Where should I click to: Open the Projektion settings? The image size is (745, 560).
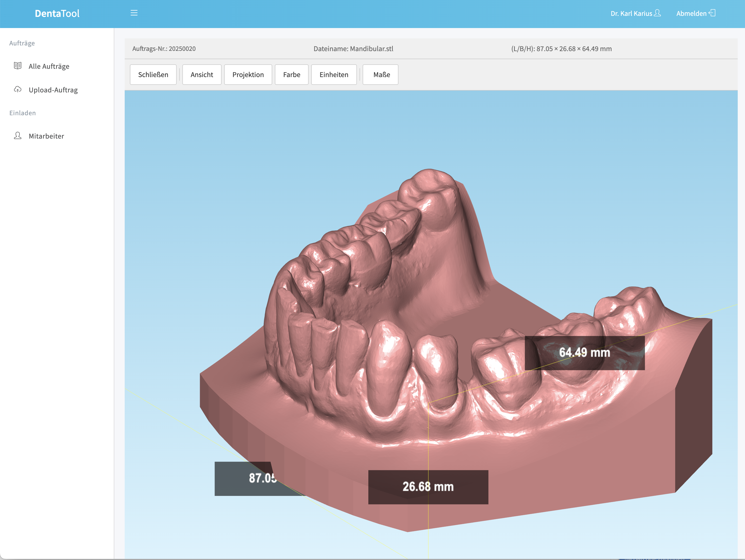pos(248,74)
